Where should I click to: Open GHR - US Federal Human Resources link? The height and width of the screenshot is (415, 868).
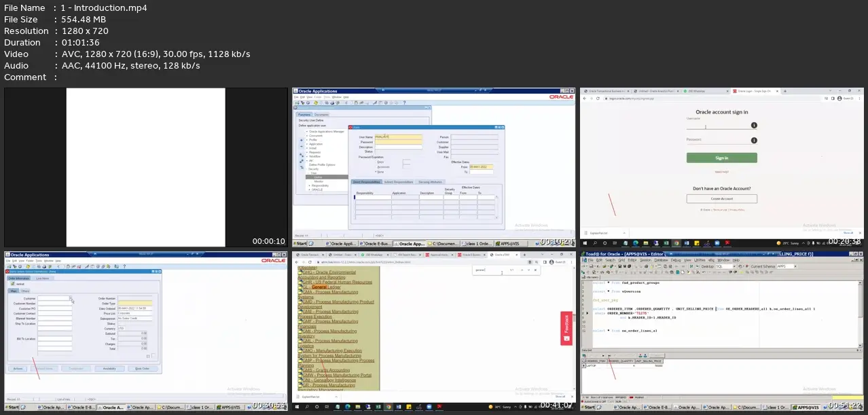(x=337, y=282)
